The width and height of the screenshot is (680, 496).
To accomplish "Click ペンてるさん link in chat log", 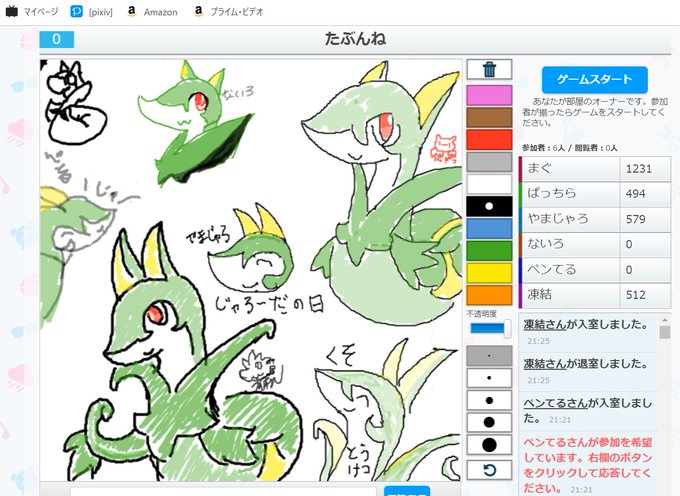I will click(555, 403).
